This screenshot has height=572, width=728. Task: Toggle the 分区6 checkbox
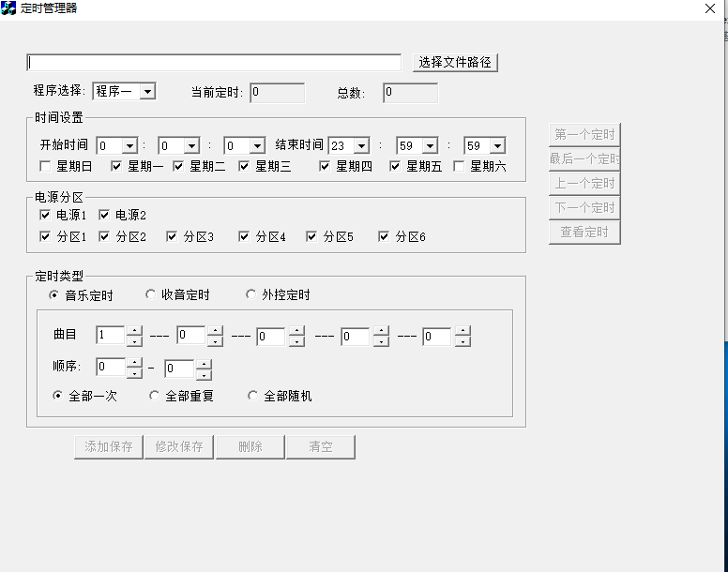[x=384, y=236]
